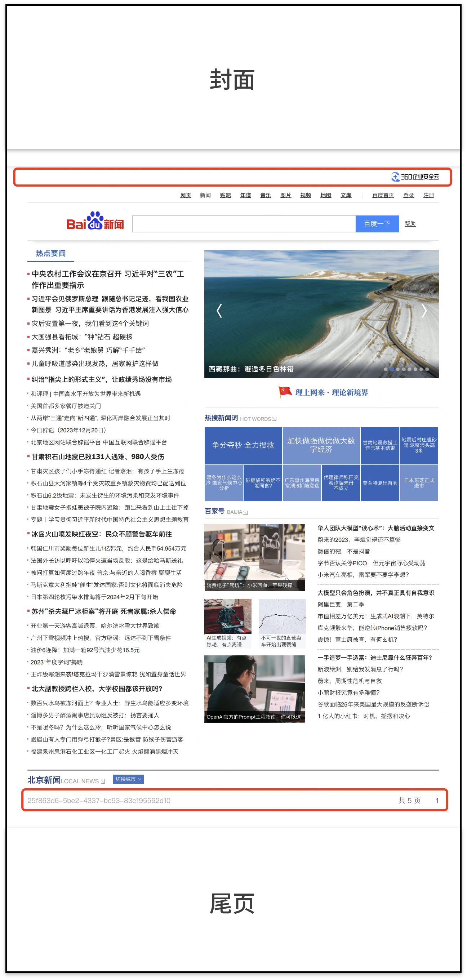Image resolution: width=467 pixels, height=980 pixels.
Task: Go to 百度首页 link
Action: 383,195
